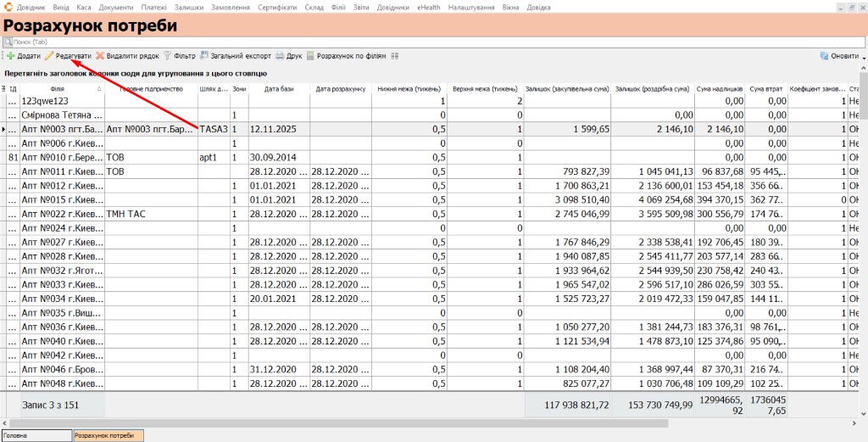Click the red X Видалити рядок icon
This screenshot has height=442, width=868.
point(100,56)
